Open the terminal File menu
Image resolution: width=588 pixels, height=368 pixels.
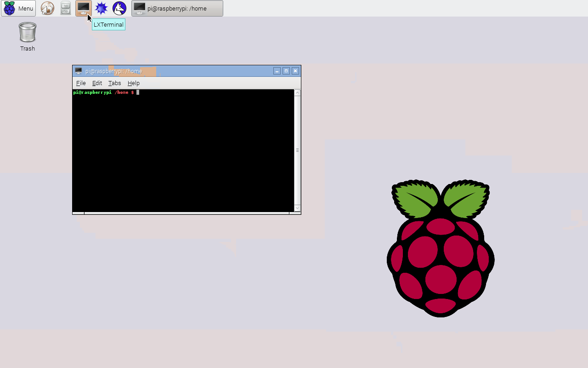[x=81, y=83]
